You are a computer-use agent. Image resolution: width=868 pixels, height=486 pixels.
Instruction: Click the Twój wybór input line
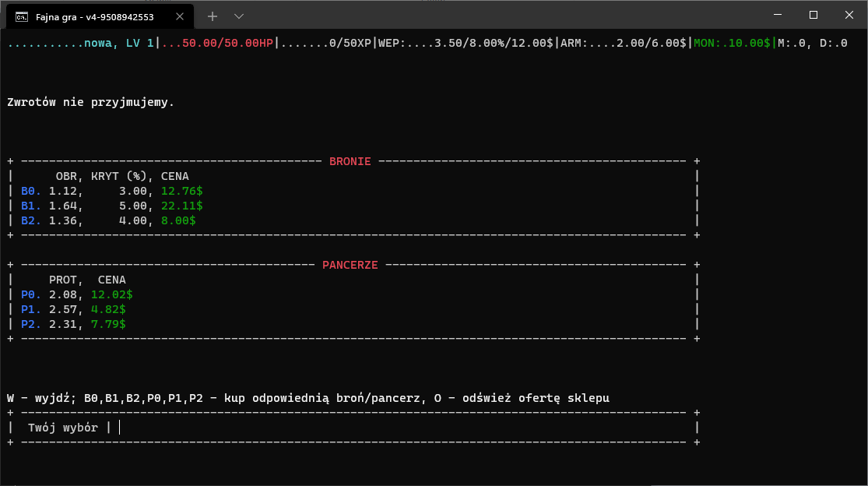tap(353, 428)
